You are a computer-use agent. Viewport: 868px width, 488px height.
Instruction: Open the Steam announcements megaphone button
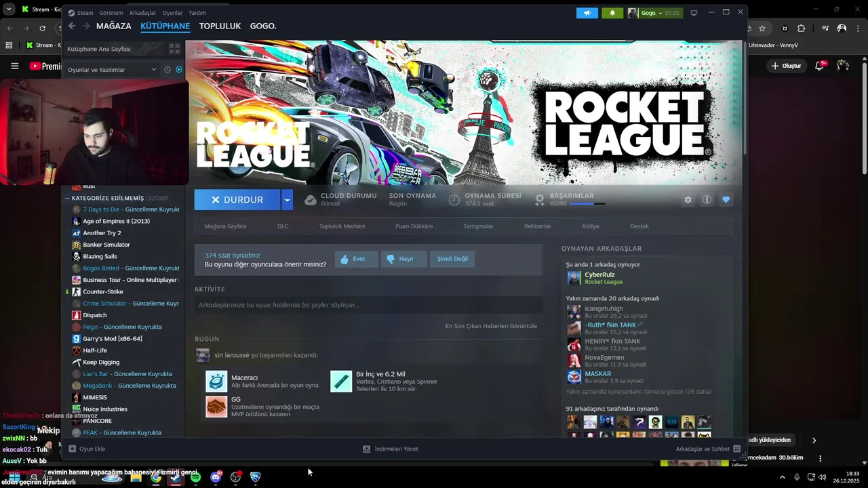[x=587, y=13]
